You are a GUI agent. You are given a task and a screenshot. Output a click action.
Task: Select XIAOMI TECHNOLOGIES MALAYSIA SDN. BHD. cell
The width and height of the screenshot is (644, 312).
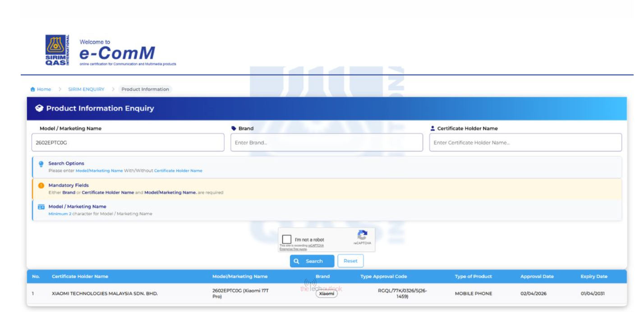[x=105, y=293]
